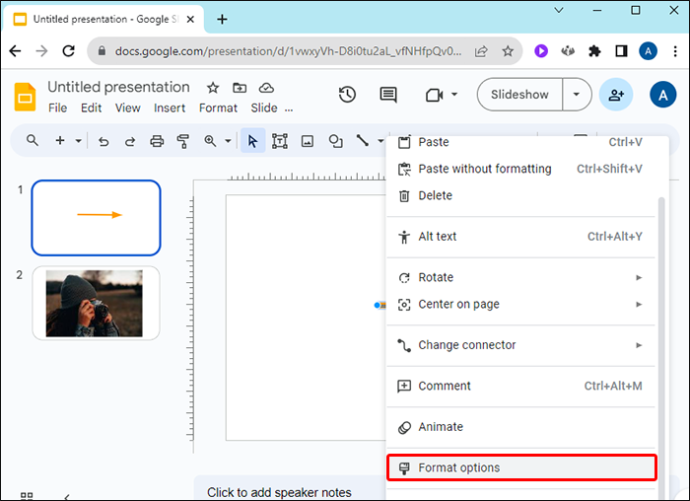Expand the new slide dropdown arrow
This screenshot has height=501, width=690.
(78, 141)
